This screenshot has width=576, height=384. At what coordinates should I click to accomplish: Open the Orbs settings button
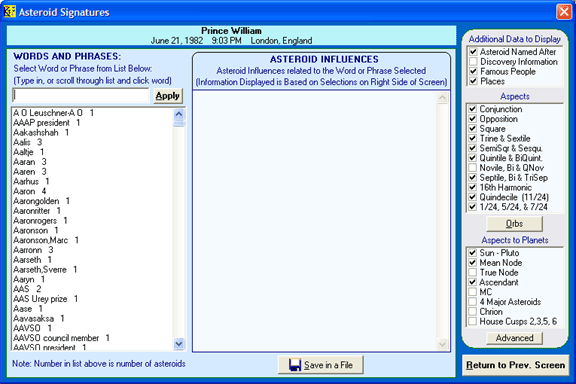pos(514,224)
